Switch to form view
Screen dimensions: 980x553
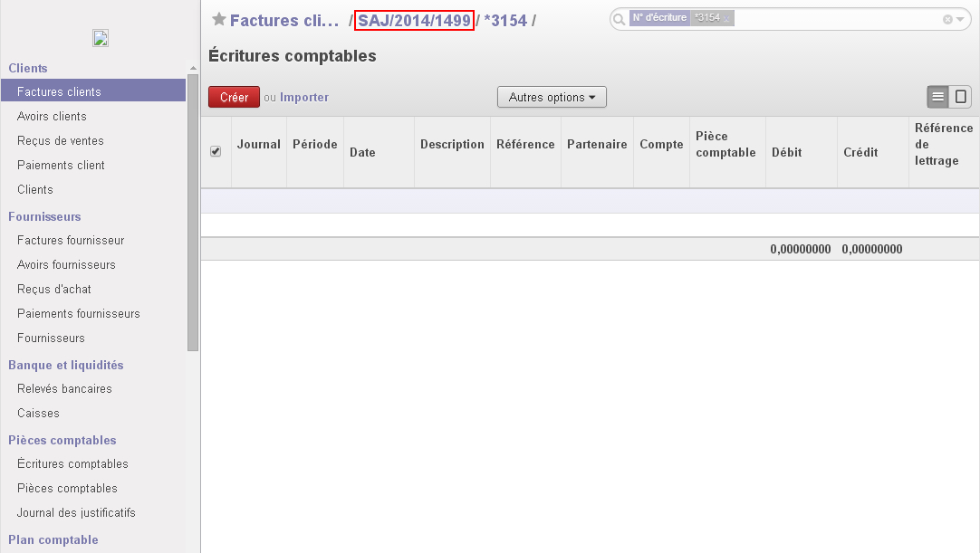click(x=961, y=97)
